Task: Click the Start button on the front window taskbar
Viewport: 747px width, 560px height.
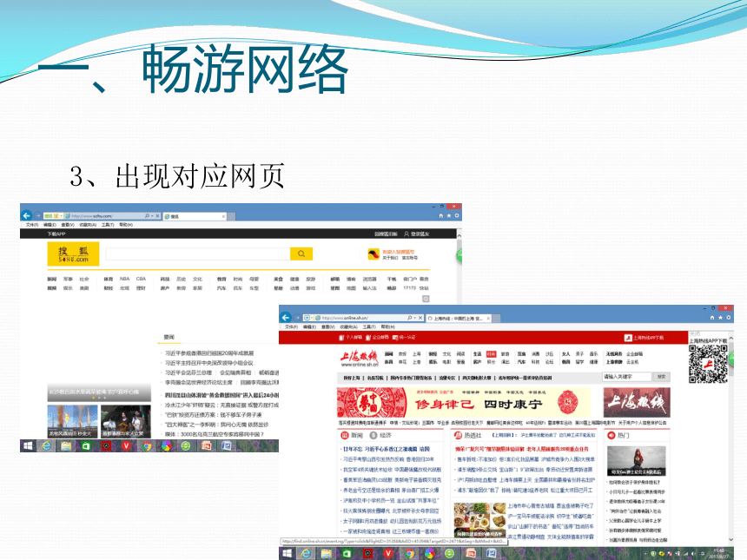Action: click(x=287, y=553)
